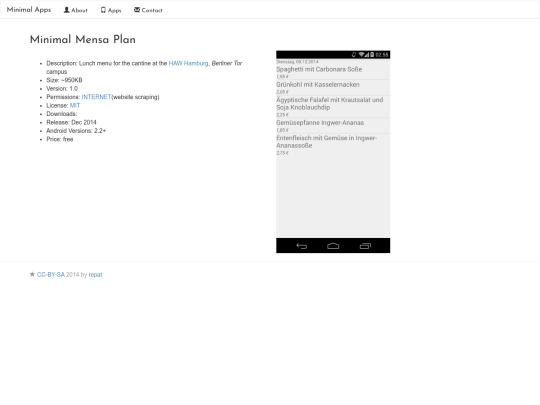Image resolution: width=540 pixels, height=405 pixels.
Task: Click the Price: free list item
Action: click(x=60, y=139)
